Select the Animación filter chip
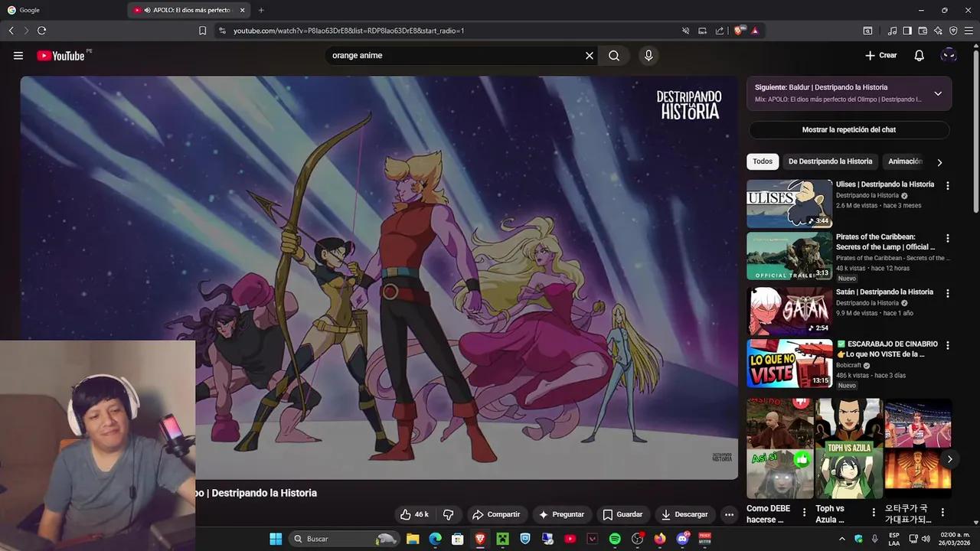980x551 pixels. tap(906, 161)
